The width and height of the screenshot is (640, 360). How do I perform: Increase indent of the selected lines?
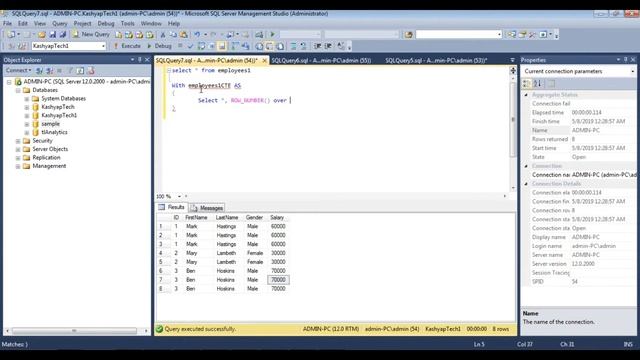[x=328, y=46]
